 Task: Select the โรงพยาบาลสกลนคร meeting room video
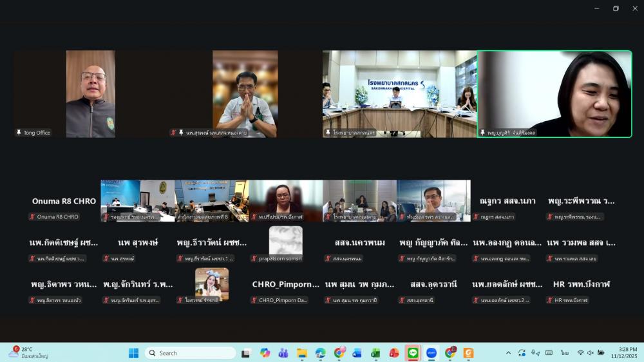[x=399, y=94]
